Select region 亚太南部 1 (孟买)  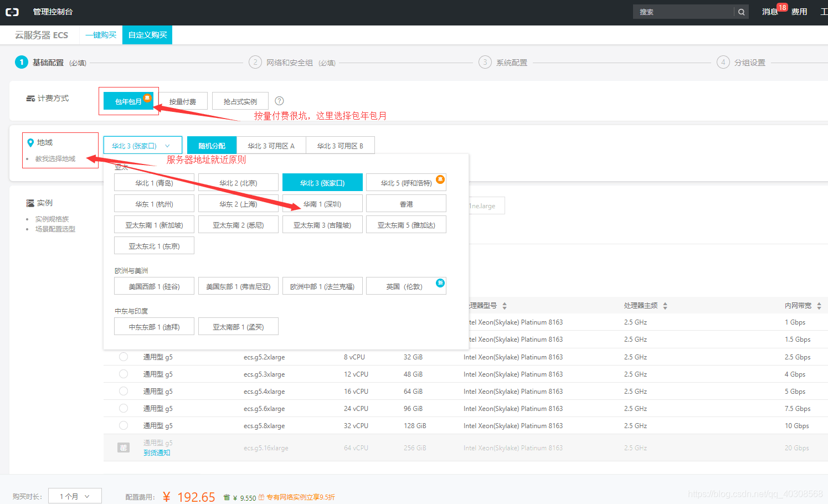[238, 326]
